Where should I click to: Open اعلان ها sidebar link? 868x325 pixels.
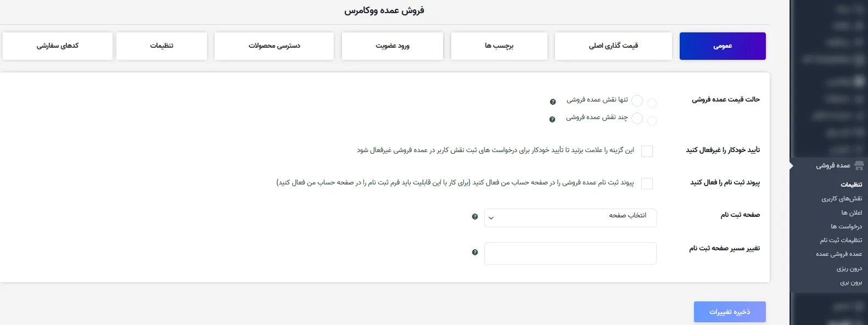coord(852,212)
